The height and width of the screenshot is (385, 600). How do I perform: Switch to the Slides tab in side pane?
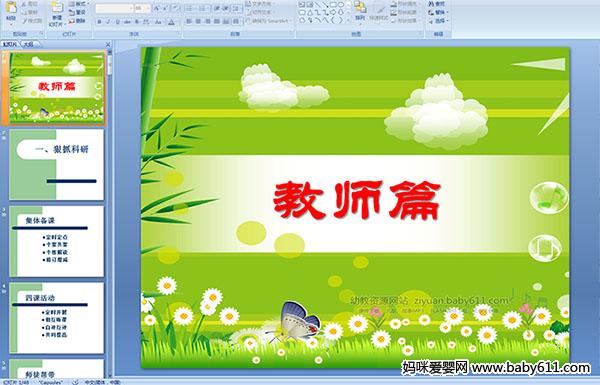pyautogui.click(x=10, y=44)
